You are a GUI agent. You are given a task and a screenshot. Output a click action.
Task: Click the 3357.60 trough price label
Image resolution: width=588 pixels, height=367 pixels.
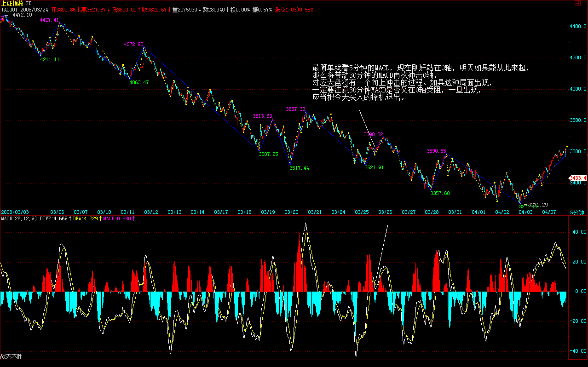[440, 193]
